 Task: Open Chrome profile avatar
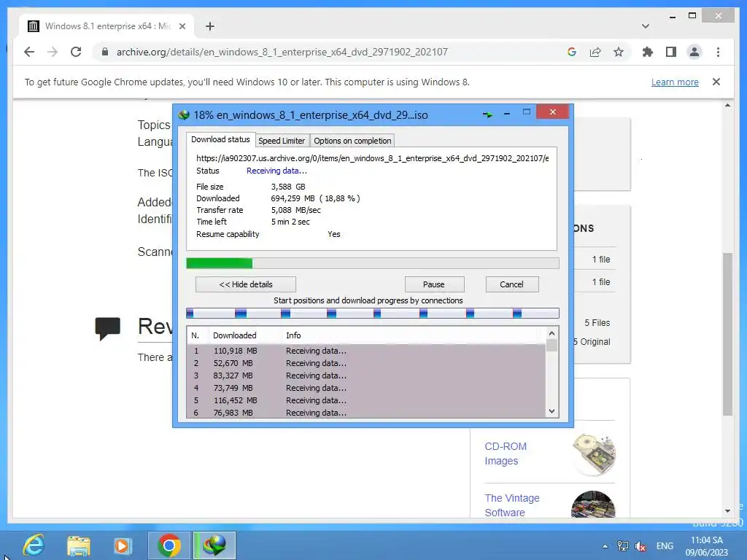[694, 52]
